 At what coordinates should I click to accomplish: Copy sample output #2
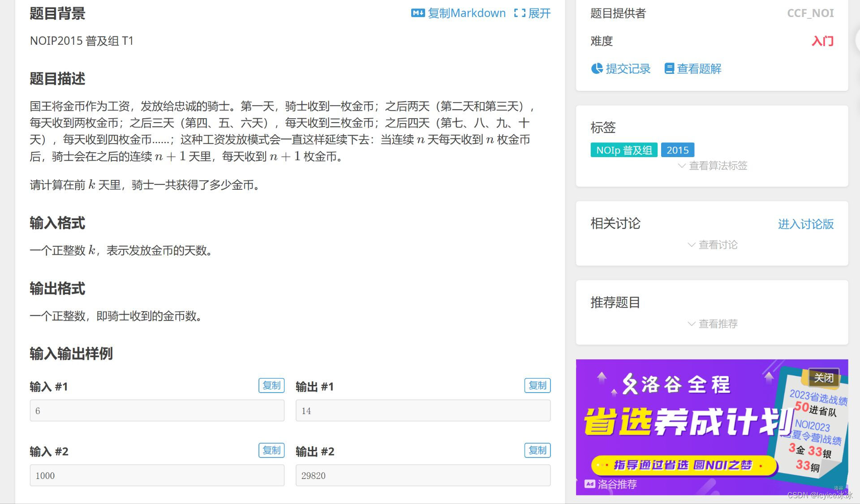coord(537,450)
